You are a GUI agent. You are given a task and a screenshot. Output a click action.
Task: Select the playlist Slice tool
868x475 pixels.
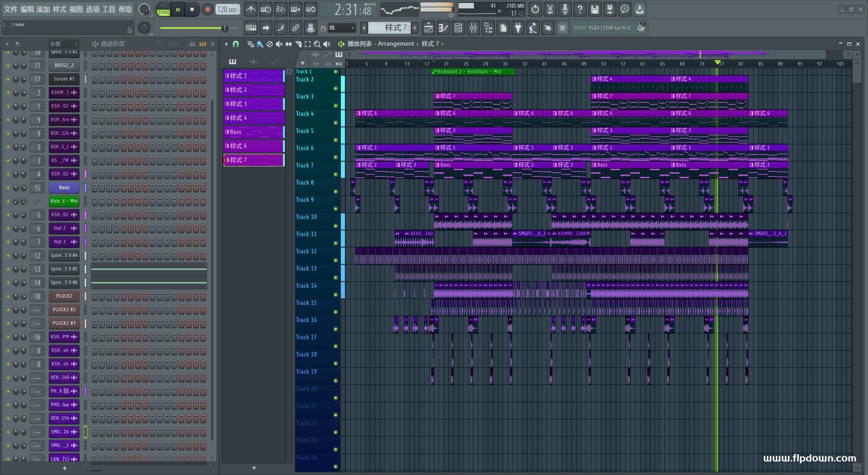point(298,44)
